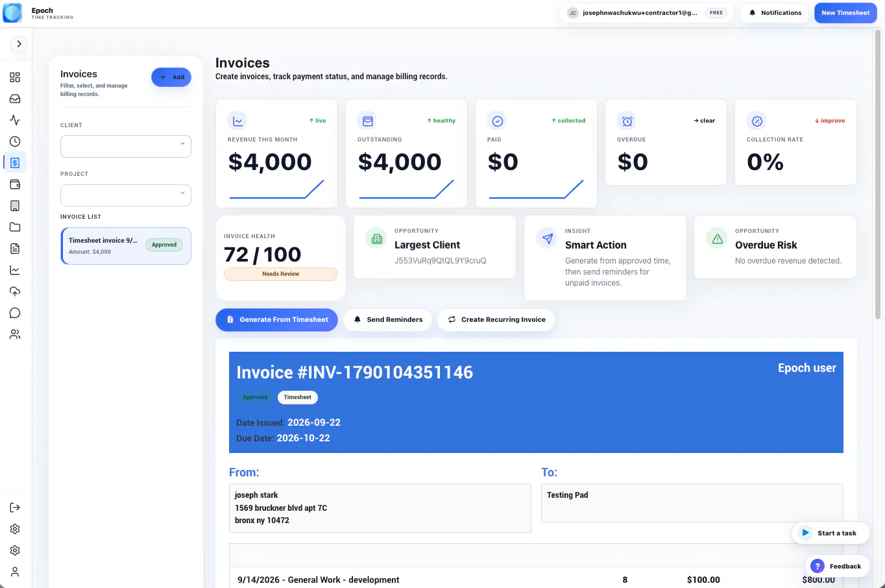Viewport: 885px width, 588px height.
Task: Click the Revenue This Month sparkline
Action: (276, 189)
